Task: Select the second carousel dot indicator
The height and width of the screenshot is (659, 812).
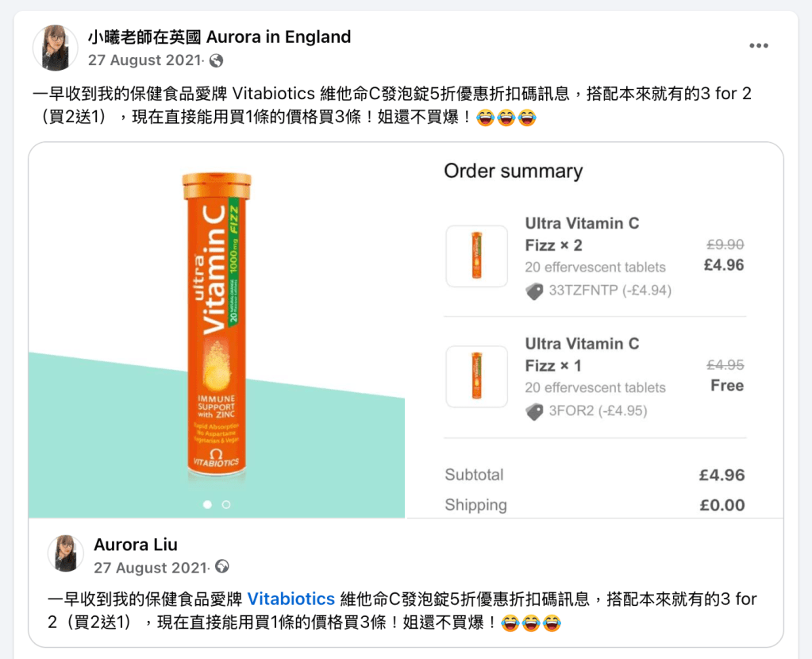Action: 226,504
